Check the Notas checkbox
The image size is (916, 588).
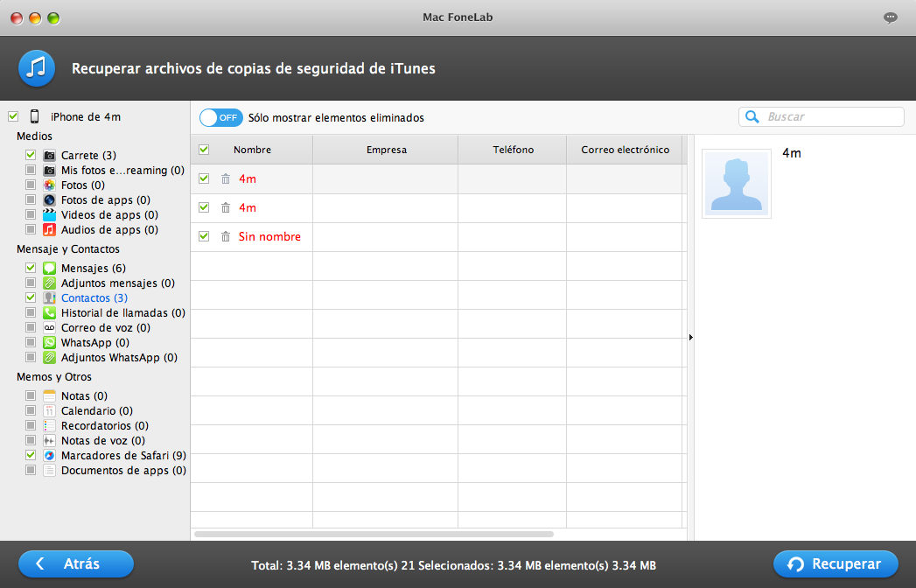(x=31, y=395)
